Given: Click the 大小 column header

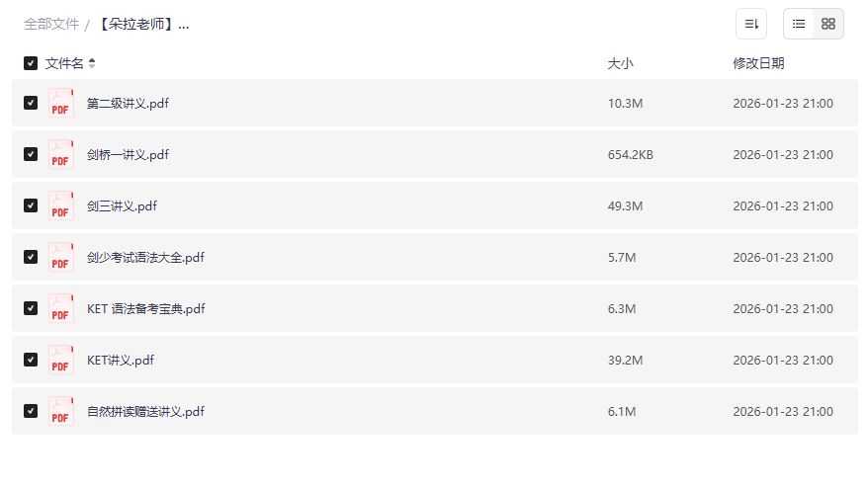Looking at the screenshot, I should (x=620, y=63).
